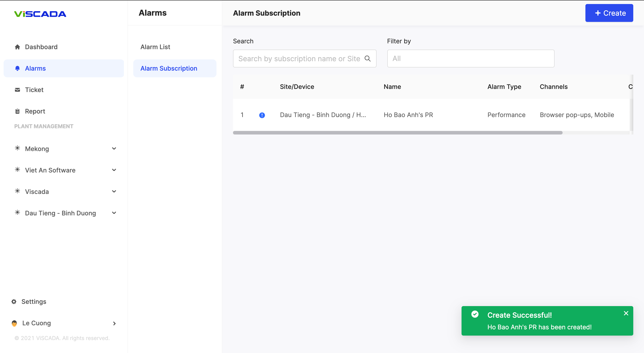Viewport: 644px width, 353px height.
Task: Click the Le Cuong avatar icon
Action: pos(14,323)
